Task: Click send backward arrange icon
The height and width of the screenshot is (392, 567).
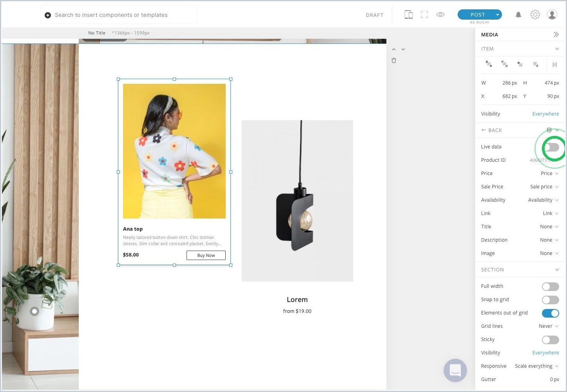Action: pos(520,64)
